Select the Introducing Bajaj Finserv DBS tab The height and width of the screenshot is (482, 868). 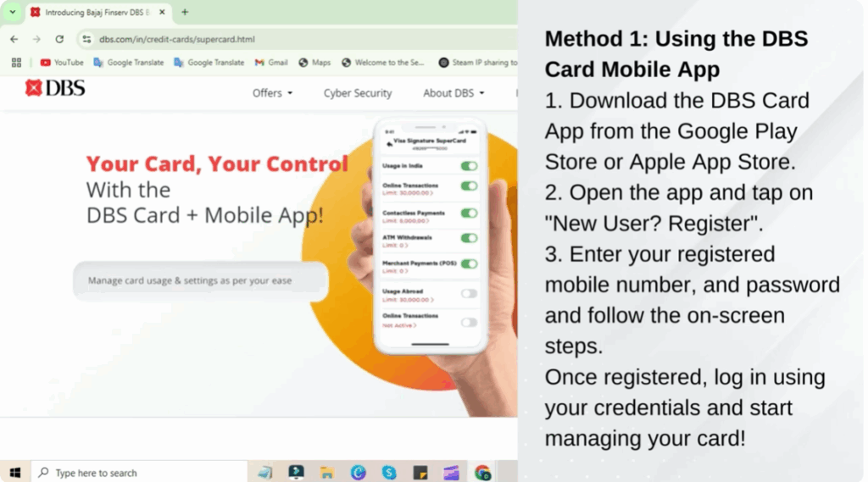[x=98, y=12]
